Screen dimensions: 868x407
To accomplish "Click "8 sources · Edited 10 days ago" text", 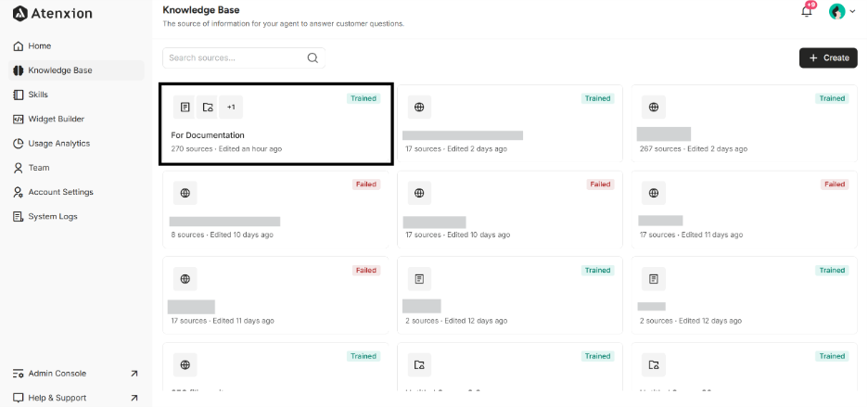I will (x=222, y=235).
